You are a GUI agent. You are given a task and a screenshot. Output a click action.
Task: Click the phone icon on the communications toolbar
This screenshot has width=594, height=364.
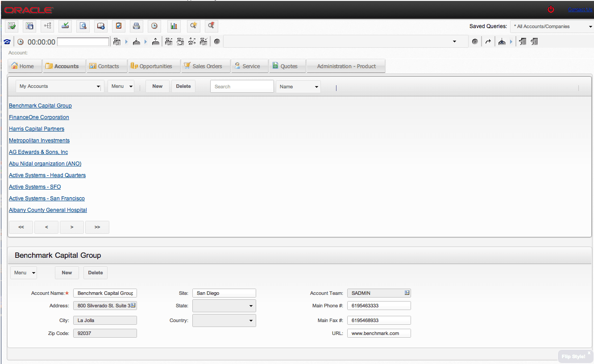coord(7,41)
